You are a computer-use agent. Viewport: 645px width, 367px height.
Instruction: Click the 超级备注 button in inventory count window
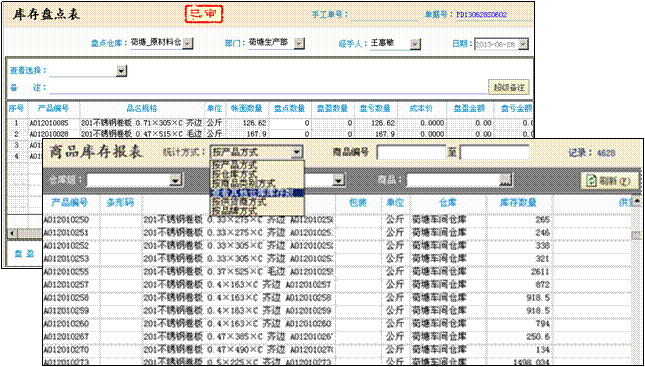click(509, 87)
